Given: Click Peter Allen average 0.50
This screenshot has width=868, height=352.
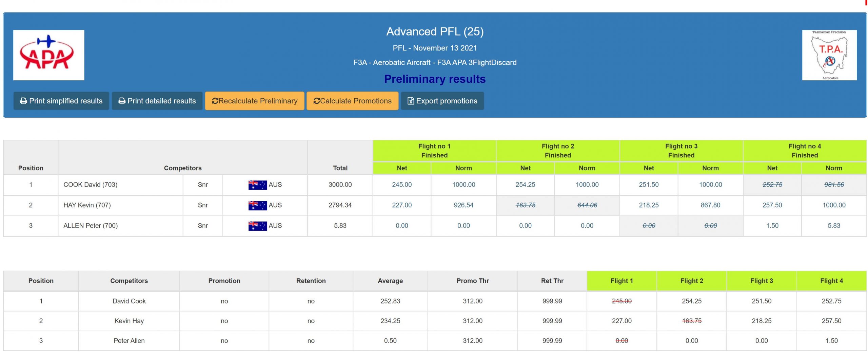Looking at the screenshot, I should click(x=390, y=341).
